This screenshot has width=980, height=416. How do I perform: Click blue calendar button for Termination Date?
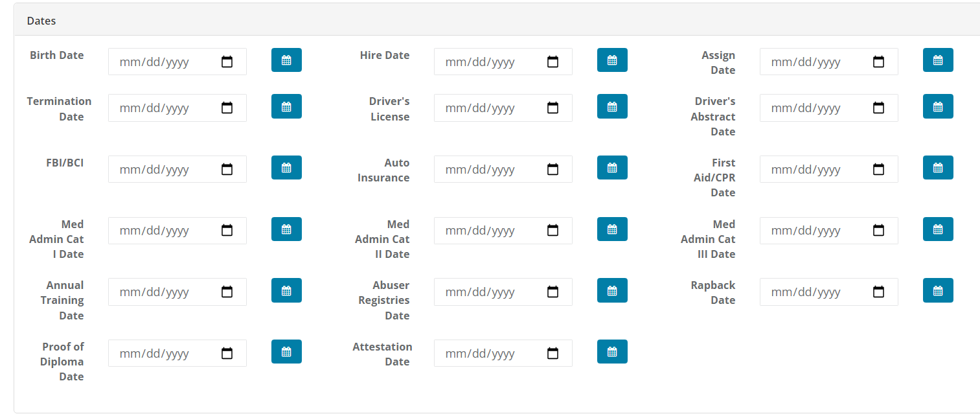pos(286,106)
